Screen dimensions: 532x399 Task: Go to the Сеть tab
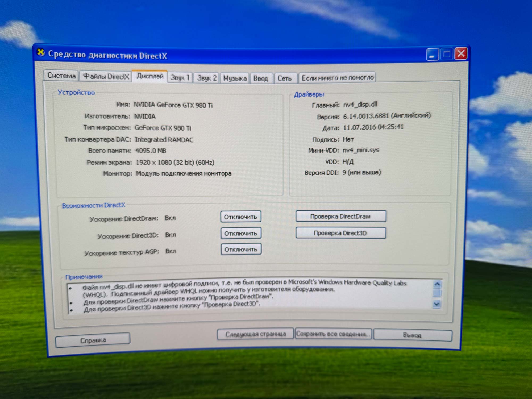tap(284, 78)
